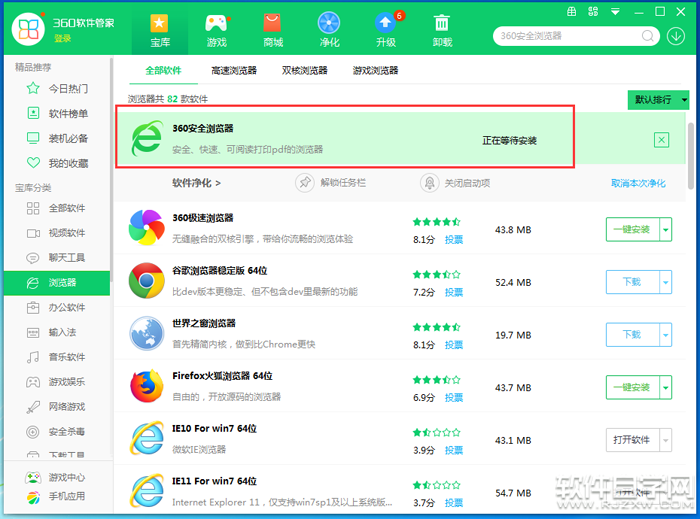700x519 pixels.
Task: Click the Chrome browser icon
Action: point(146,281)
